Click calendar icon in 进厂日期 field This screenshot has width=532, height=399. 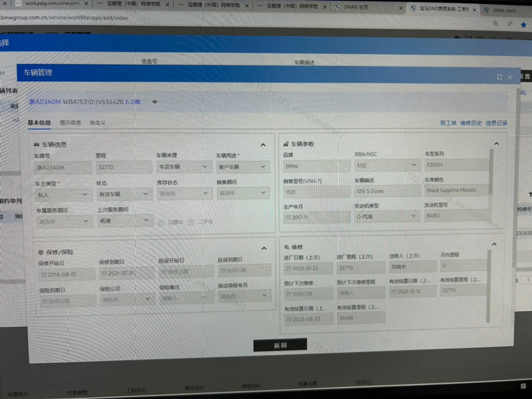pos(288,268)
